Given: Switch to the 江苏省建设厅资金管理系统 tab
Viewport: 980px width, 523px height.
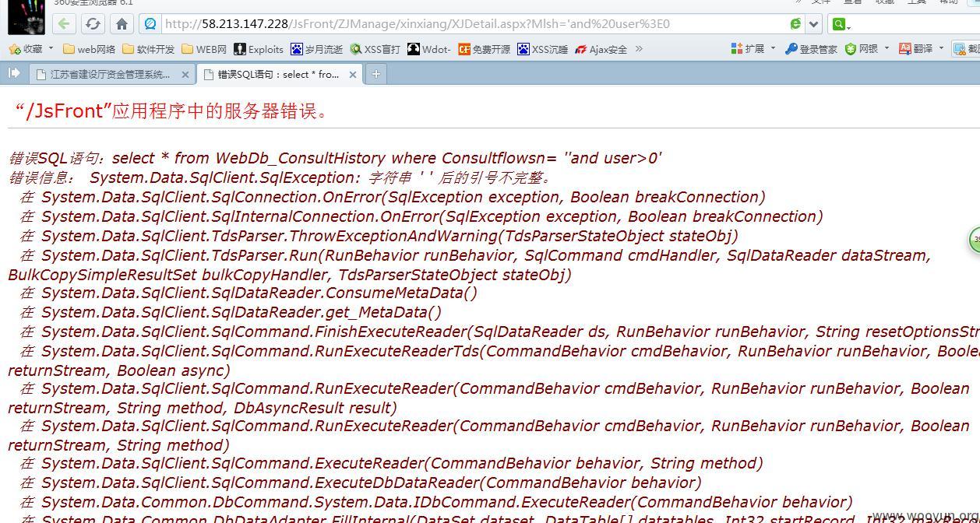Looking at the screenshot, I should tap(109, 75).
